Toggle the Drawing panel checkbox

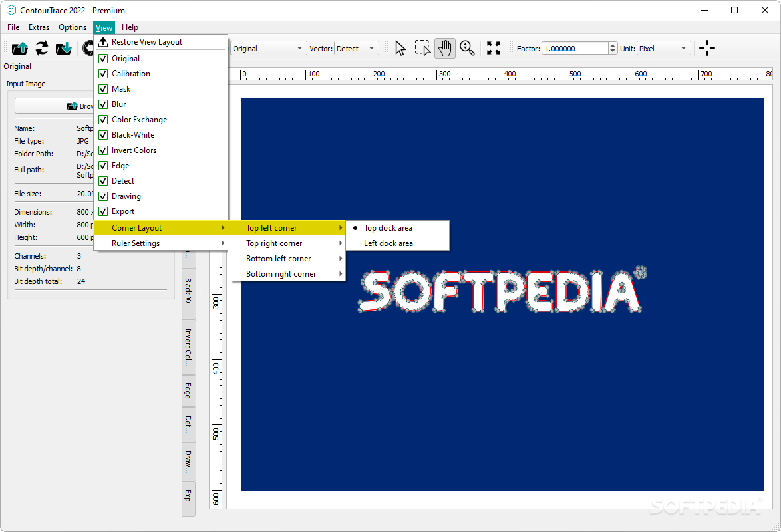(103, 196)
